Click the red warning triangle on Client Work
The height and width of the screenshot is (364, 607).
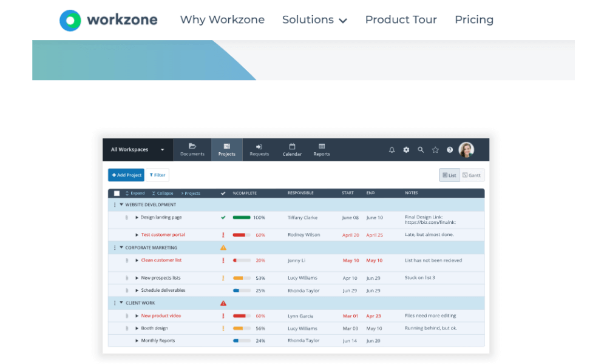point(223,303)
